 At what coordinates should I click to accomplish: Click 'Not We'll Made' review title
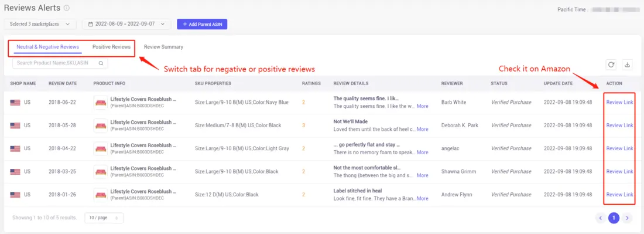pos(350,122)
